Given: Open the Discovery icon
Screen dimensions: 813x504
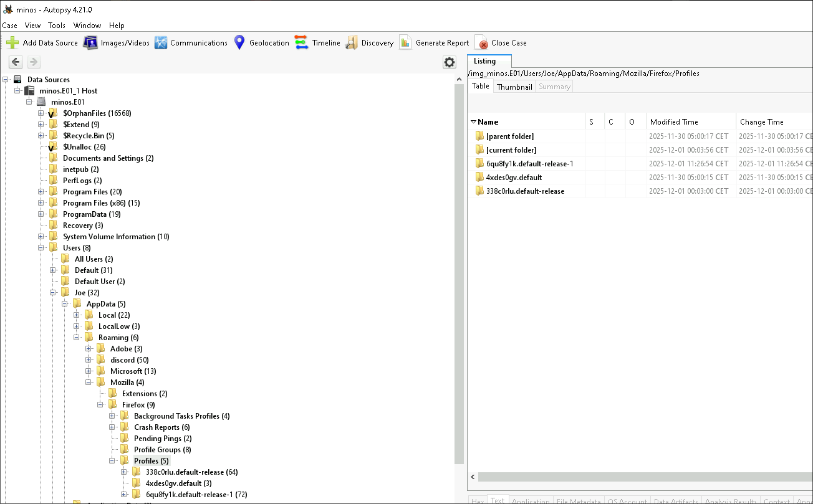Looking at the screenshot, I should coord(352,43).
